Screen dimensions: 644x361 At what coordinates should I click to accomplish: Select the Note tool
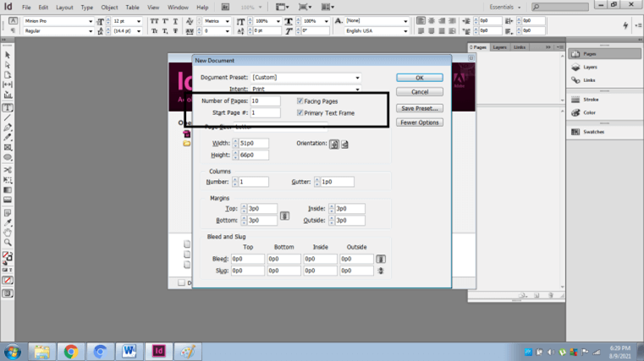(x=8, y=213)
